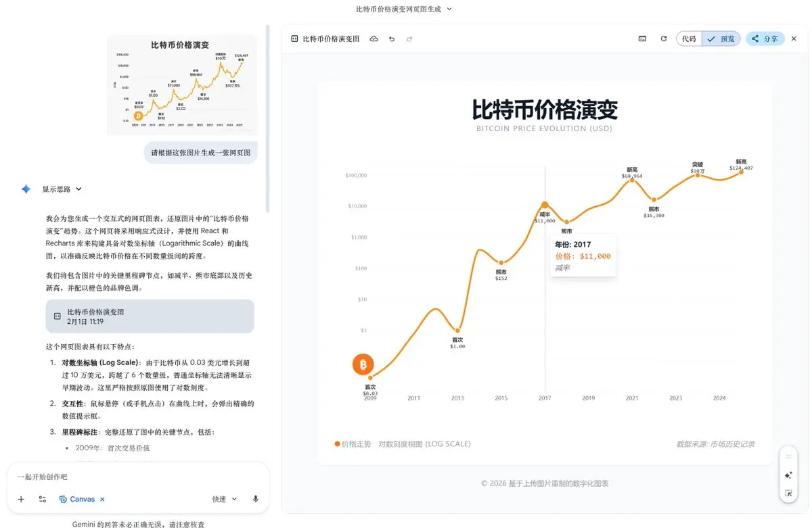This screenshot has height=528, width=812.
Task: Select the 预览 preview view
Action: (721, 39)
